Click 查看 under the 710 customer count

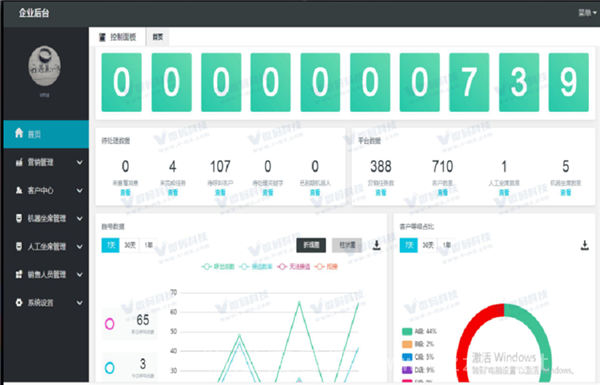443,192
